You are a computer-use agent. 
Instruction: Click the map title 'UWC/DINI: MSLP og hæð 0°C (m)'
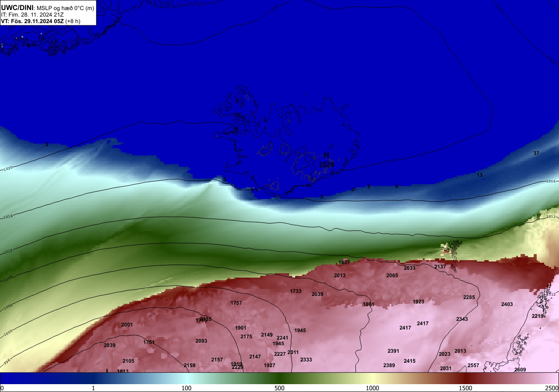tap(47, 8)
